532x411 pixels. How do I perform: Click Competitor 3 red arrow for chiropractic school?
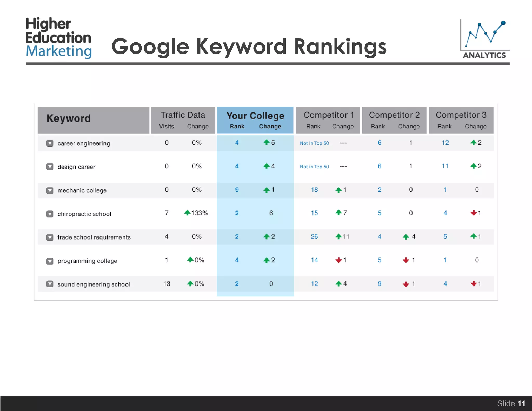(474, 213)
